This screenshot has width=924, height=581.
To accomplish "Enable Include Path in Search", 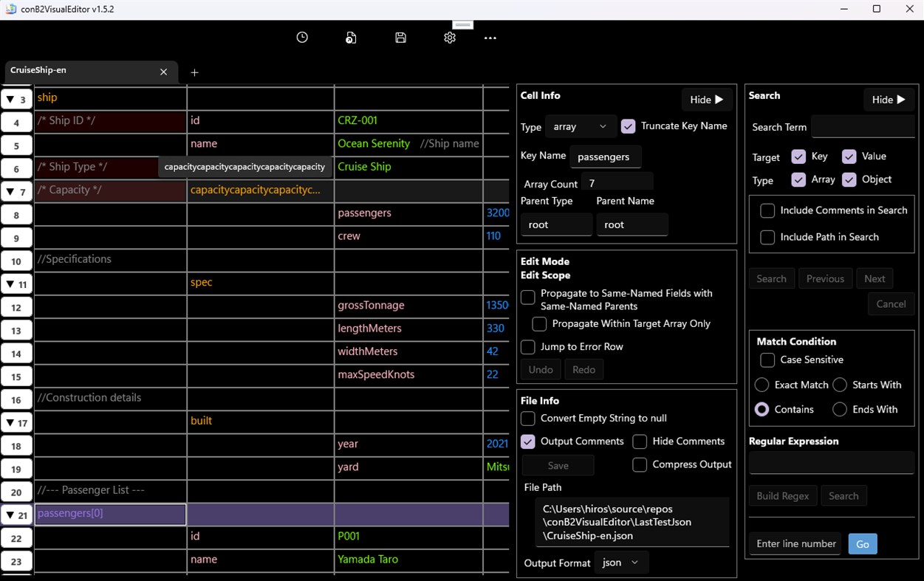I will tap(767, 237).
